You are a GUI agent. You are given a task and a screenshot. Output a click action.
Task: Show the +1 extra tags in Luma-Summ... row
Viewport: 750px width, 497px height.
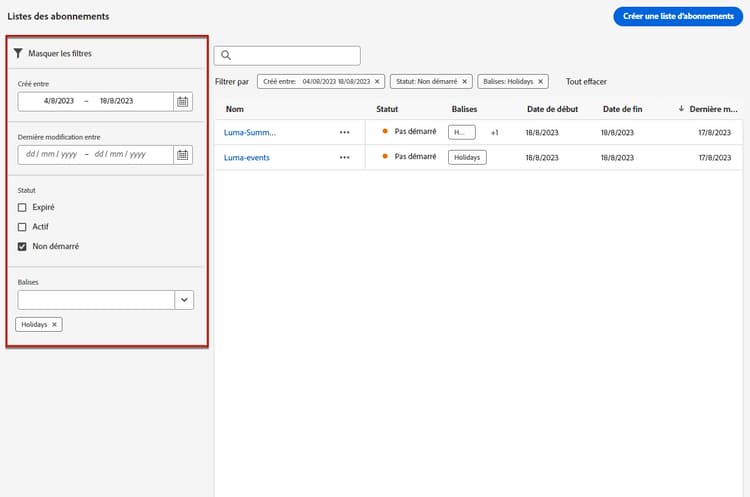click(x=495, y=133)
